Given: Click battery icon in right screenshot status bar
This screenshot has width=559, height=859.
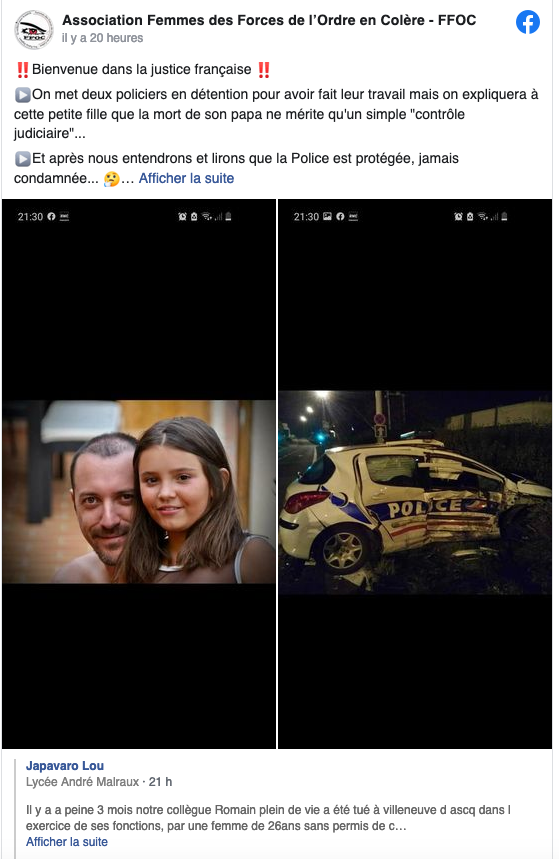Looking at the screenshot, I should [504, 216].
